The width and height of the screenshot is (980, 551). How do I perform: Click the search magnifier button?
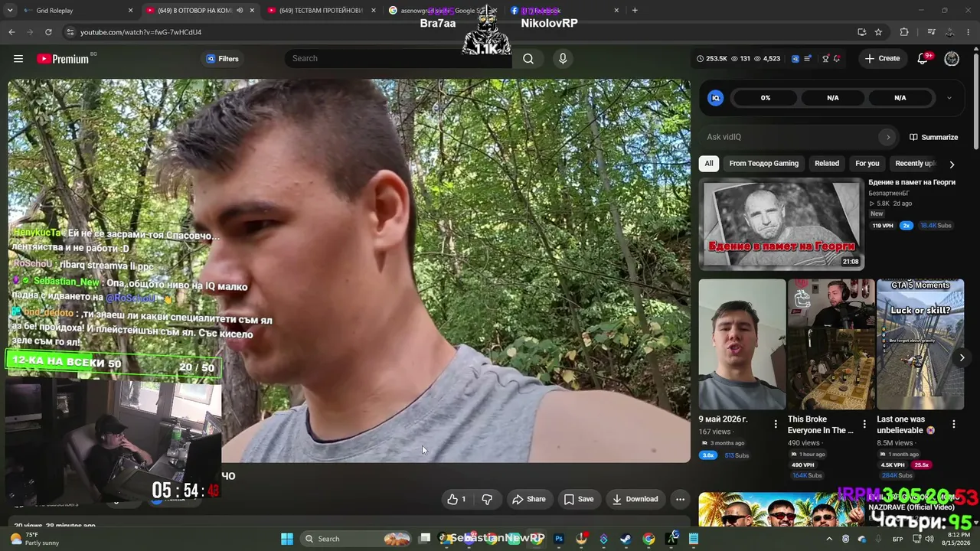[528, 58]
